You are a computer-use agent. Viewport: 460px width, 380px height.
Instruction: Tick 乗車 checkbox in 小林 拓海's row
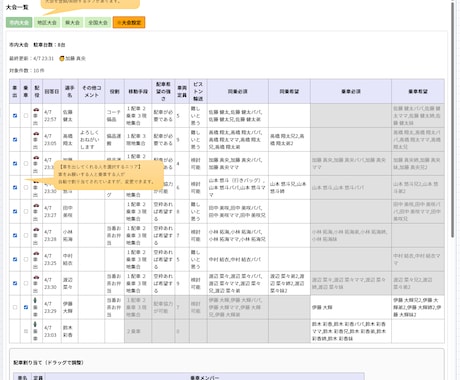coord(26,235)
